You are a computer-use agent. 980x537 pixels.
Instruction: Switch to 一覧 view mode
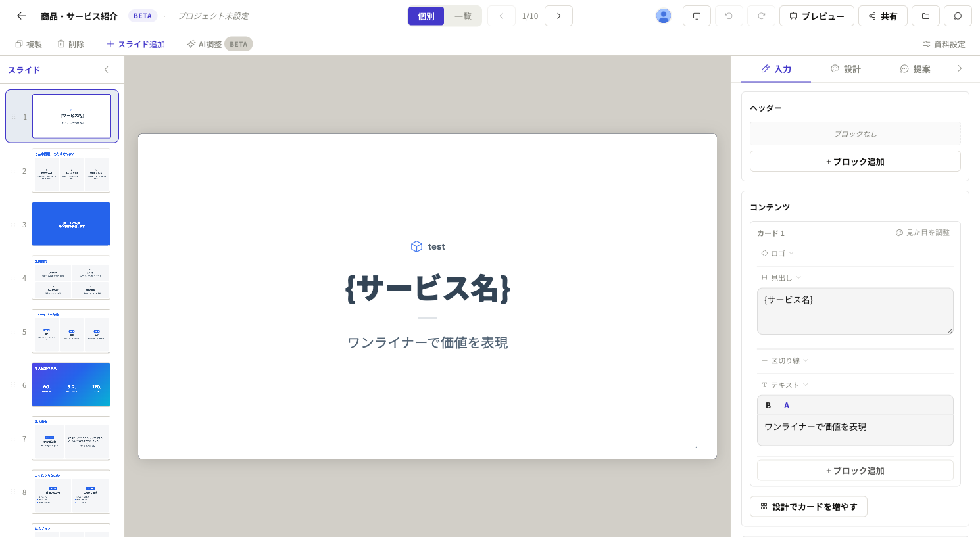(x=463, y=16)
